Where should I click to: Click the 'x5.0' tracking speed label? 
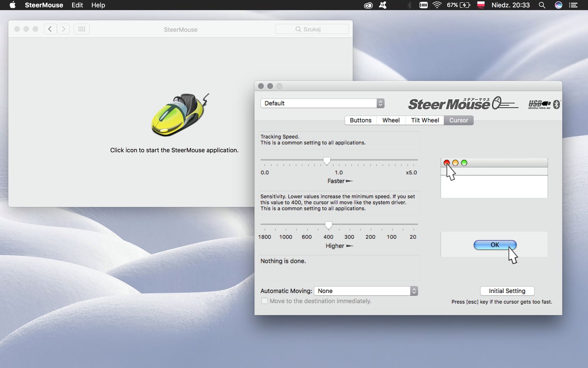click(411, 173)
